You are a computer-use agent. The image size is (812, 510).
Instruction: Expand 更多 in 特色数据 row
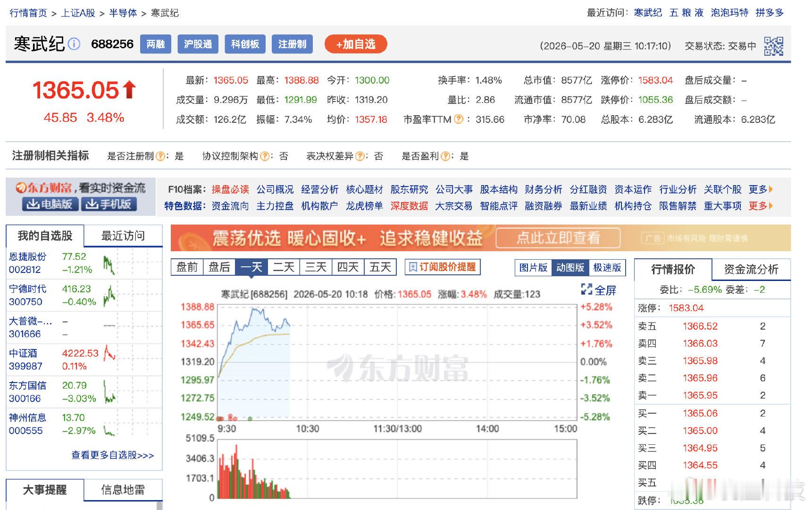click(x=761, y=206)
